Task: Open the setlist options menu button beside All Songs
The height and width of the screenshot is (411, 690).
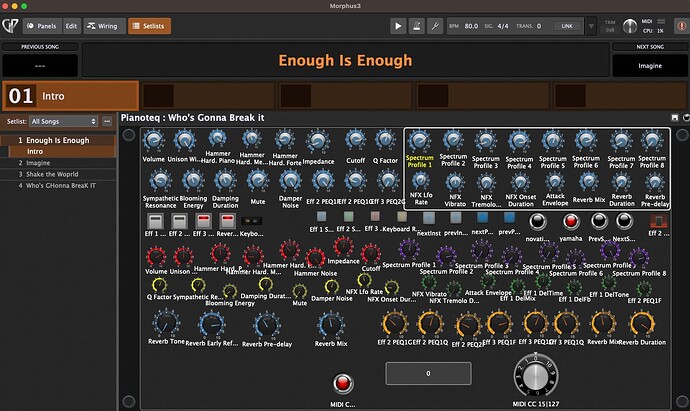Action: pyautogui.click(x=107, y=121)
